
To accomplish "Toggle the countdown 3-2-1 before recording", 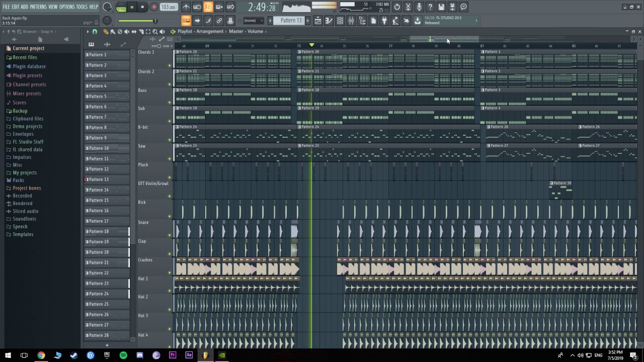I will pyautogui.click(x=208, y=7).
